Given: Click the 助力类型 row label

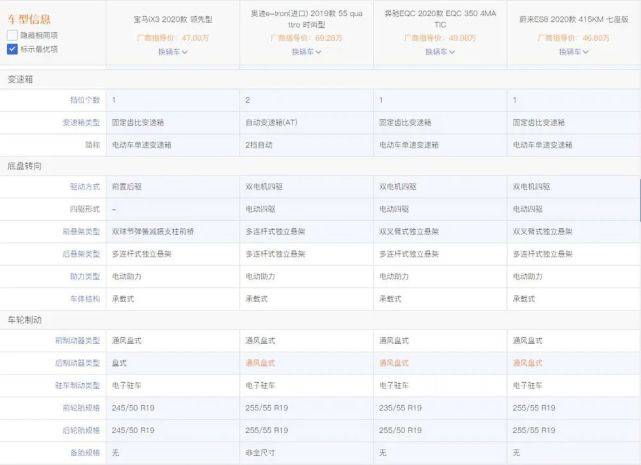Looking at the screenshot, I should (x=85, y=276).
